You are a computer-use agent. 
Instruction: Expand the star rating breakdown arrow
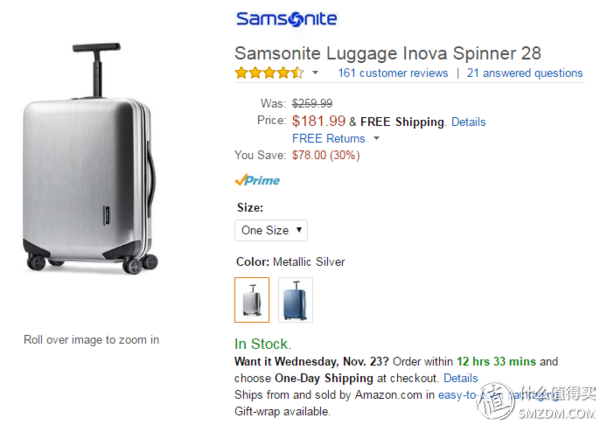[316, 73]
